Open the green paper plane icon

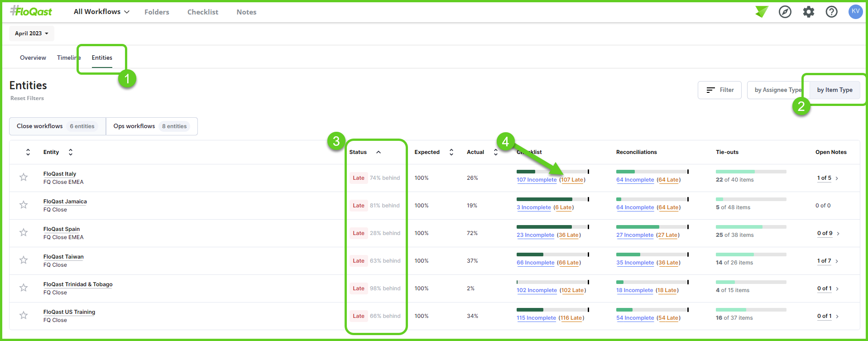(x=762, y=12)
